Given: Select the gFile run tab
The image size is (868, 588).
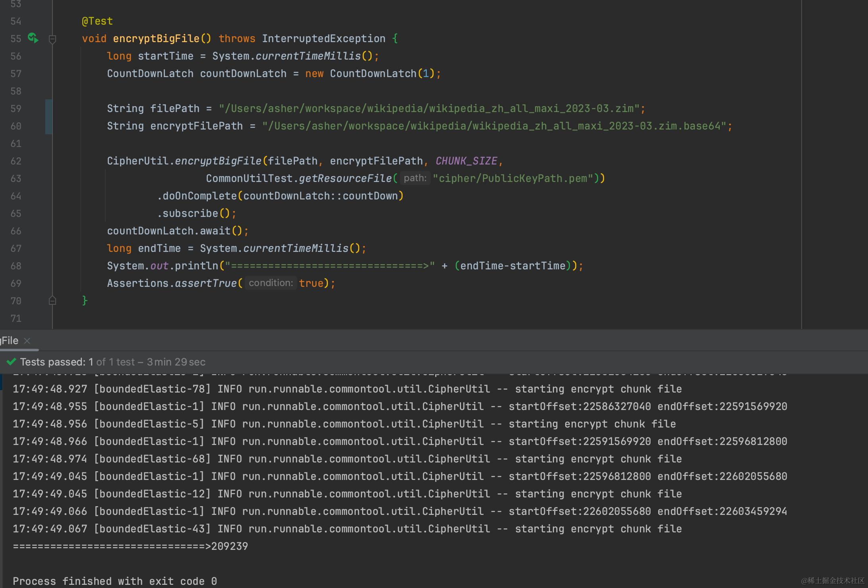Looking at the screenshot, I should pos(10,341).
